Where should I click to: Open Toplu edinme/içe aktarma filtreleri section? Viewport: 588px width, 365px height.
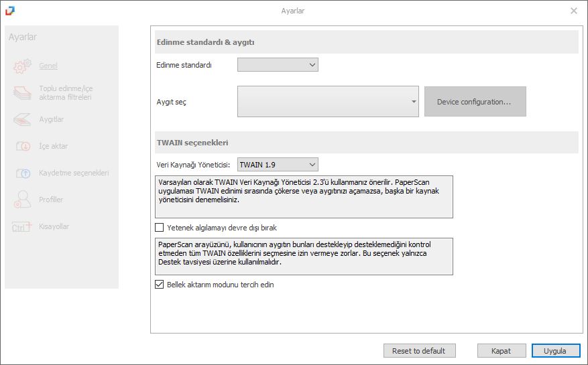click(x=66, y=92)
